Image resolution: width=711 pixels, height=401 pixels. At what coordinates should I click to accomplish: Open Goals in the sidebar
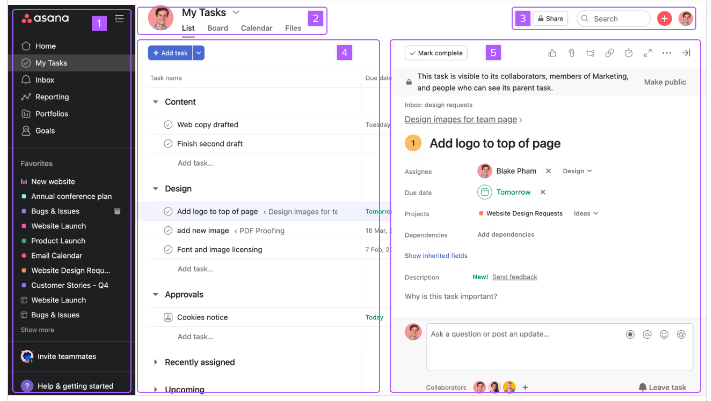tap(39, 131)
